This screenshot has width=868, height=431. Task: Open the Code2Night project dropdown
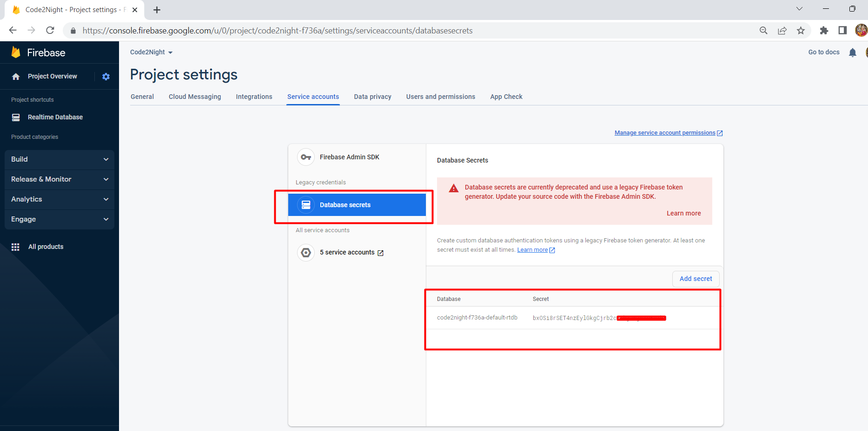(152, 52)
